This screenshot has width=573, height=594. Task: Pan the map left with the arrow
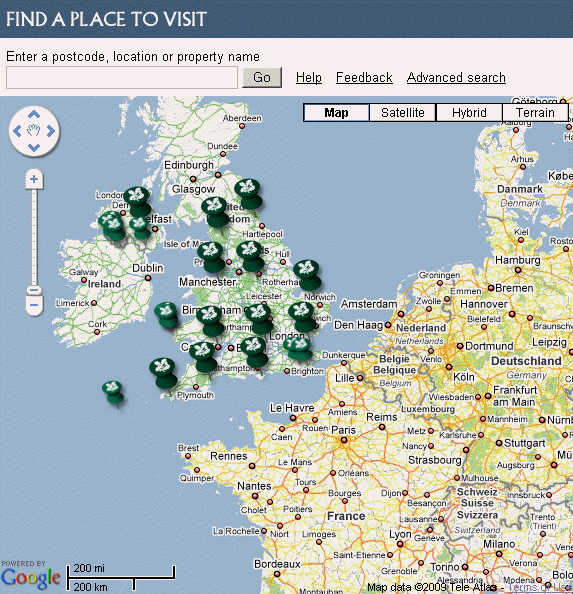point(17,131)
